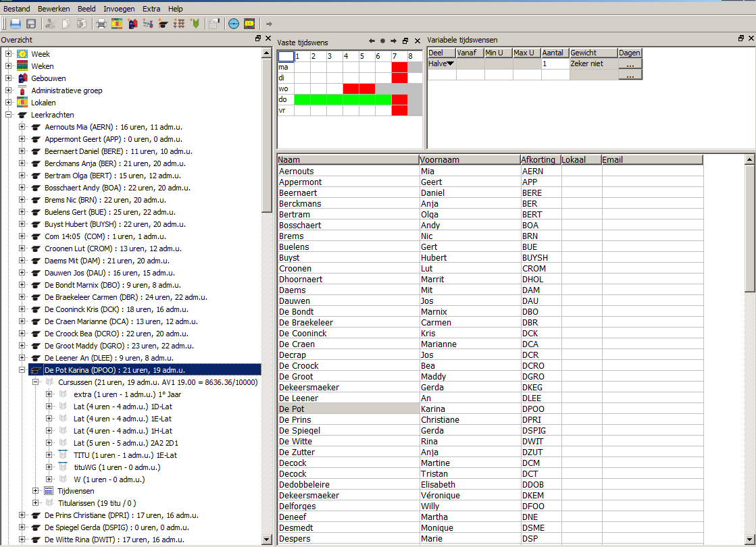Click the TITU course icon in tree
Viewport: 756px width, 547px height.
pyautogui.click(x=63, y=454)
